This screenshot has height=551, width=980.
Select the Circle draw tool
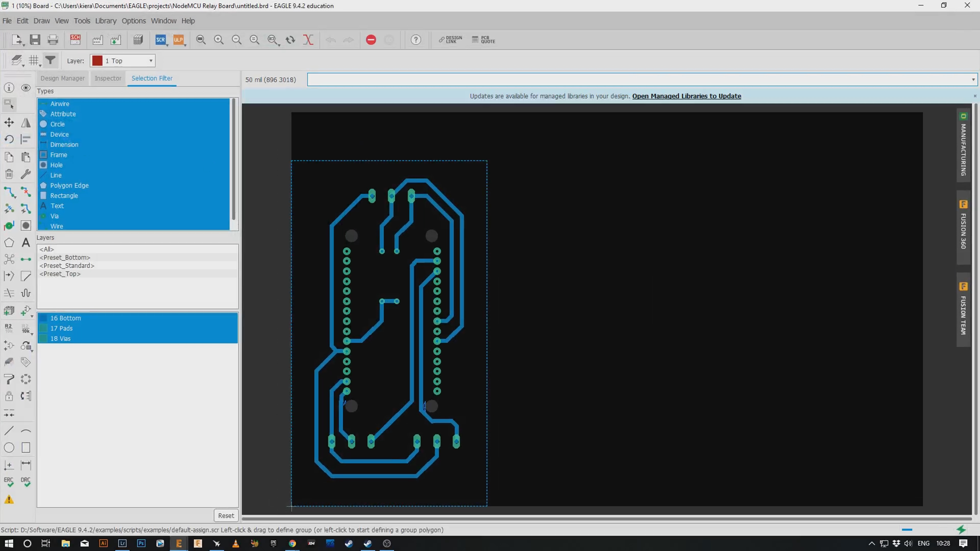point(9,448)
